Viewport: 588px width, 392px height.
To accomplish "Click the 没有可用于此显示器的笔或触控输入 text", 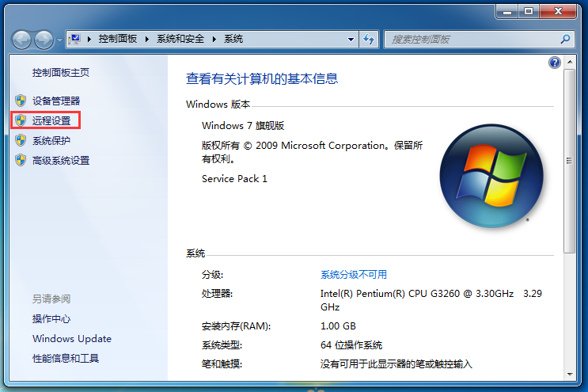I will [x=396, y=363].
